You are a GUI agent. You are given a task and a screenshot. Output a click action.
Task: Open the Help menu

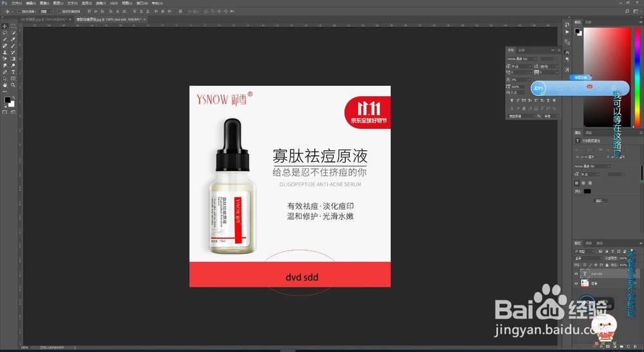(157, 3)
